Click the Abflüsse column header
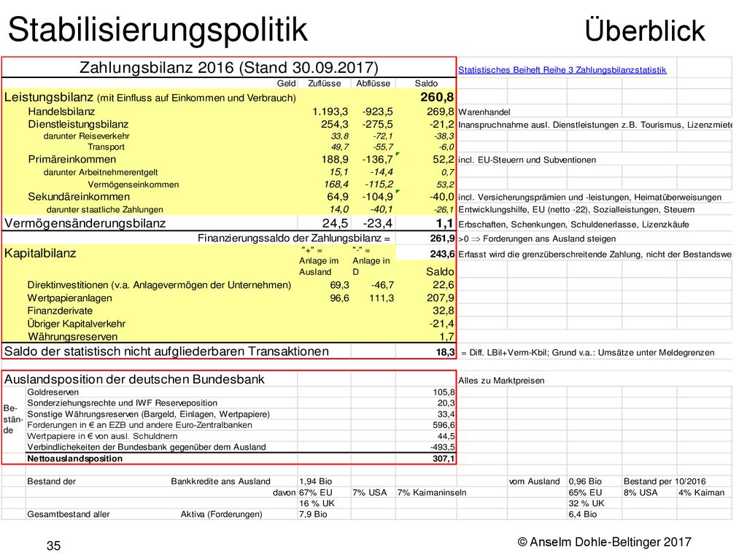 click(x=373, y=83)
